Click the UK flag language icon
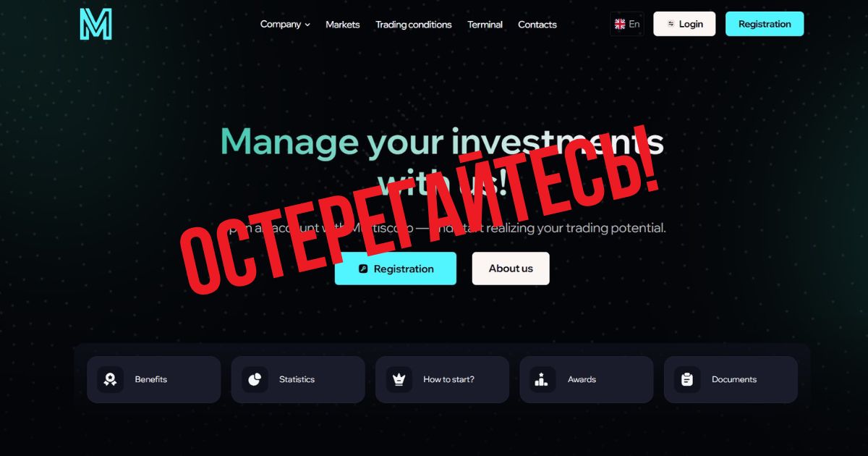 pos(620,24)
